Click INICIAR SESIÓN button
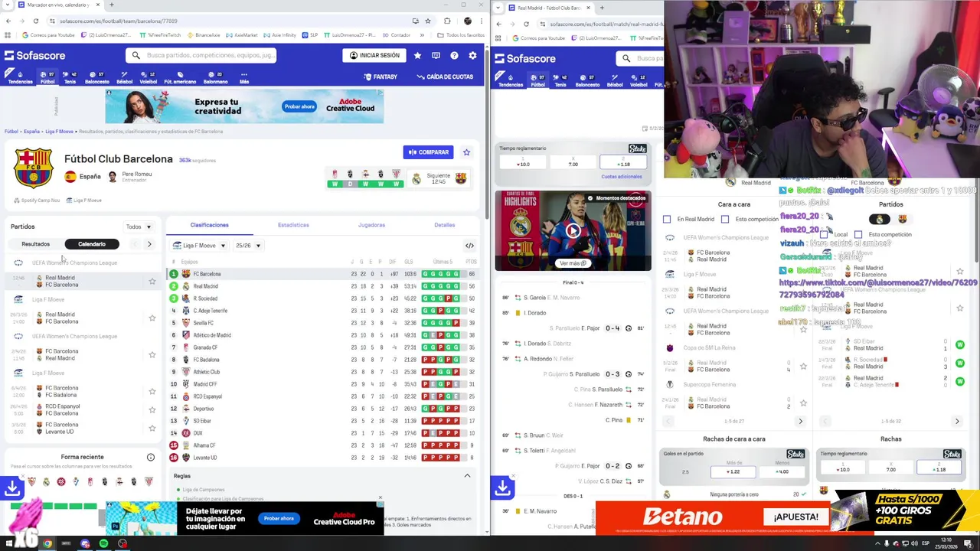 click(x=374, y=55)
